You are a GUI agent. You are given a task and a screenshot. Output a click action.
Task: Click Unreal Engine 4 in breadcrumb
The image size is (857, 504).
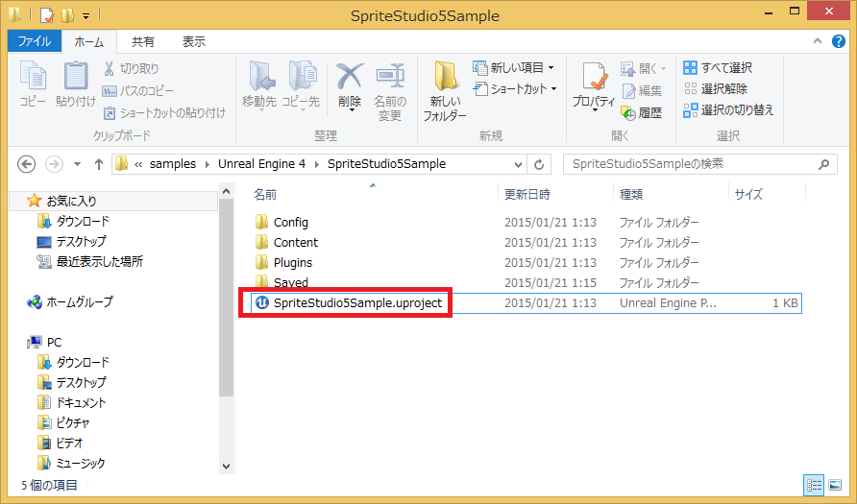point(261,164)
